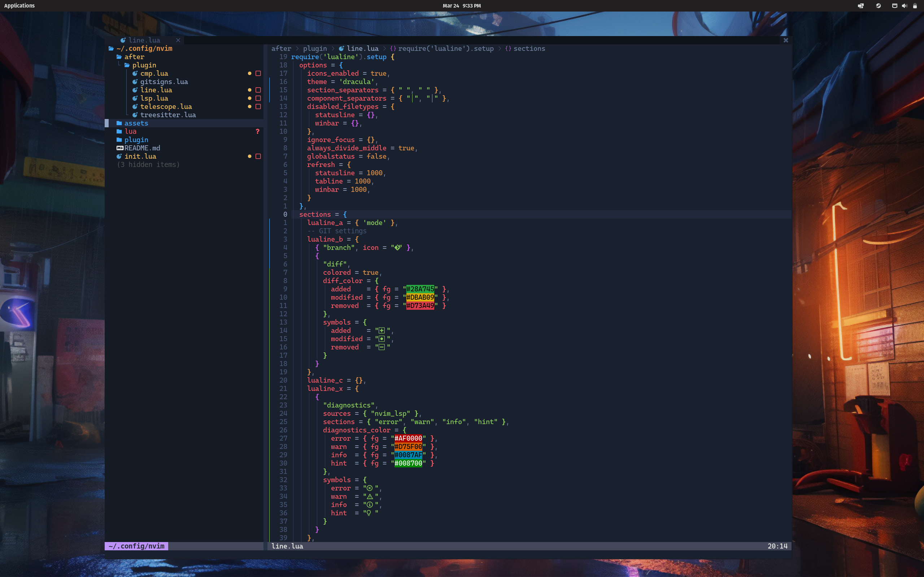924x577 pixels.
Task: Click the wired network tray icon
Action: coord(894,6)
